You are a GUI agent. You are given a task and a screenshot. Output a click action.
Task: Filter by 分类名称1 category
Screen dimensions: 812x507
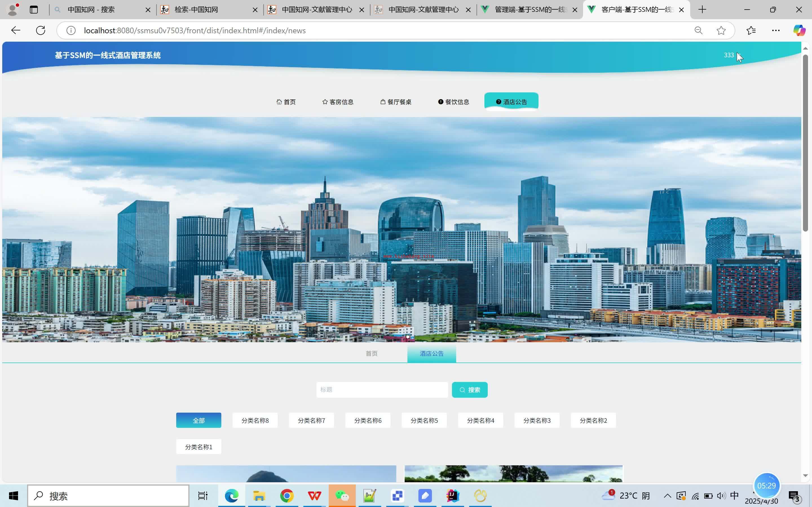(199, 447)
